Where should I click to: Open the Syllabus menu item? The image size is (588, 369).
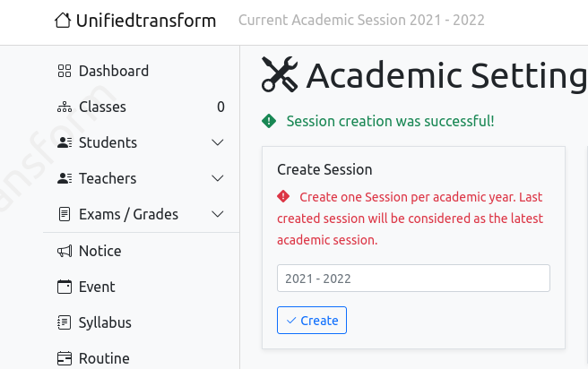click(105, 323)
